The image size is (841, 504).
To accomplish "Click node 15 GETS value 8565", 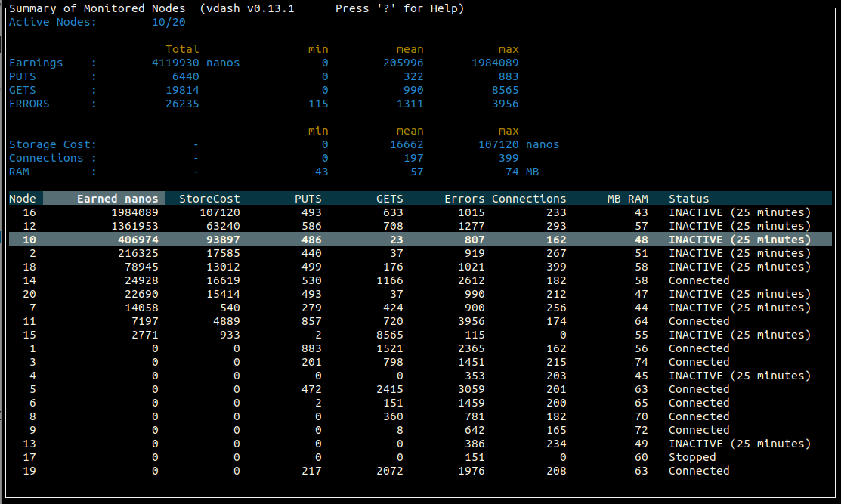I will (x=389, y=335).
